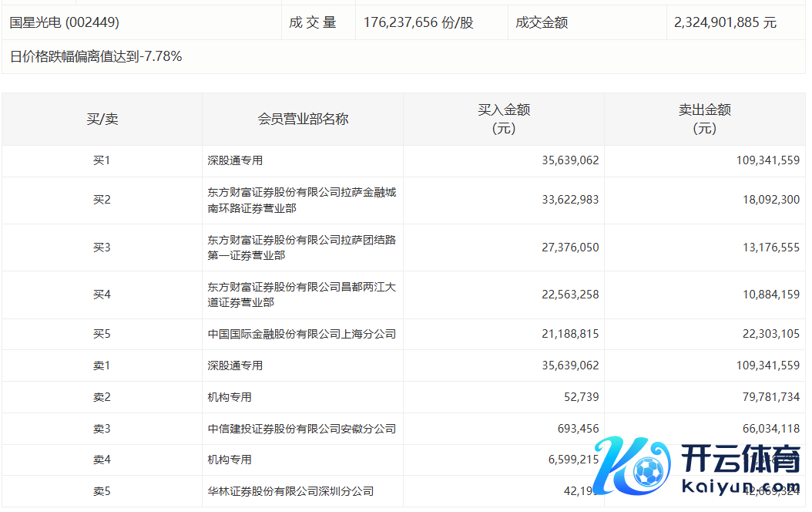The width and height of the screenshot is (812, 512).
Task: Click the 日价格跌幅偏离值达到-7.78% notice text
Action: (x=96, y=56)
